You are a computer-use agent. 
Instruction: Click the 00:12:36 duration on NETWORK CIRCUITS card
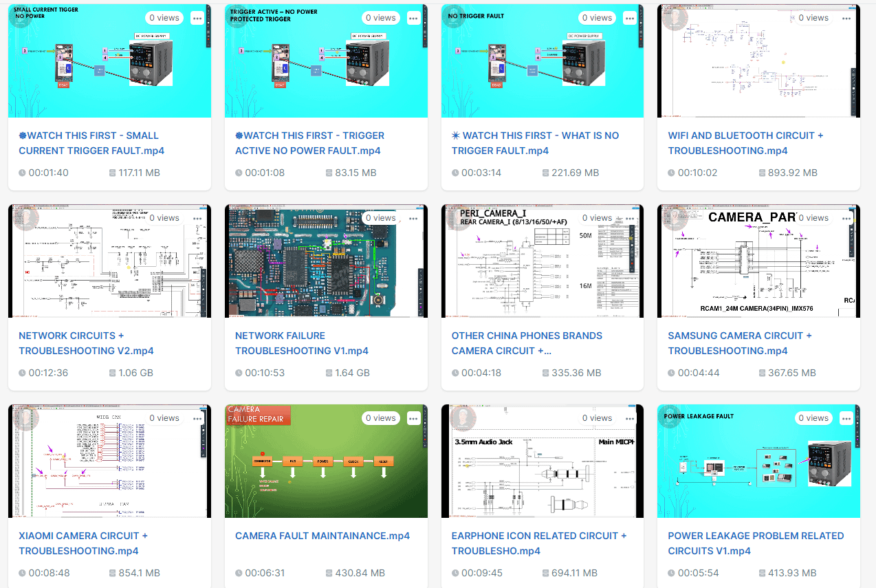(x=48, y=373)
